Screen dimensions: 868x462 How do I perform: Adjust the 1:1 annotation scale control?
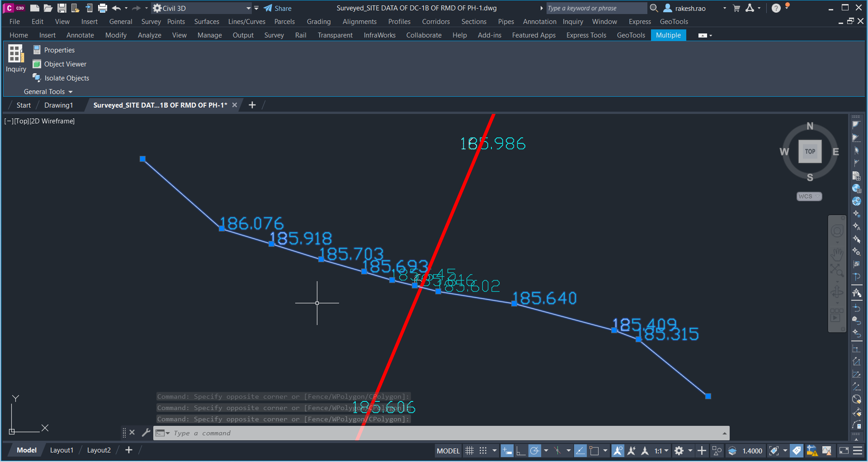click(x=660, y=450)
